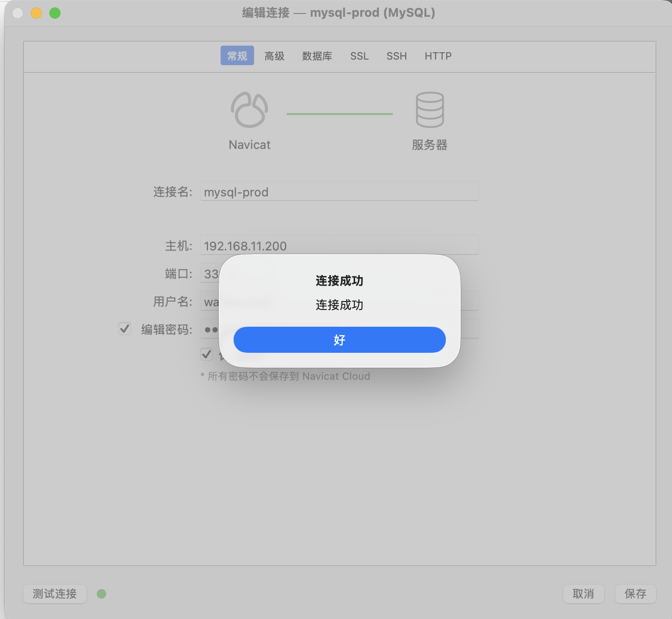Click the 连接名 field containing mysql-prod
Screen dimensions: 672x619
coord(339,192)
